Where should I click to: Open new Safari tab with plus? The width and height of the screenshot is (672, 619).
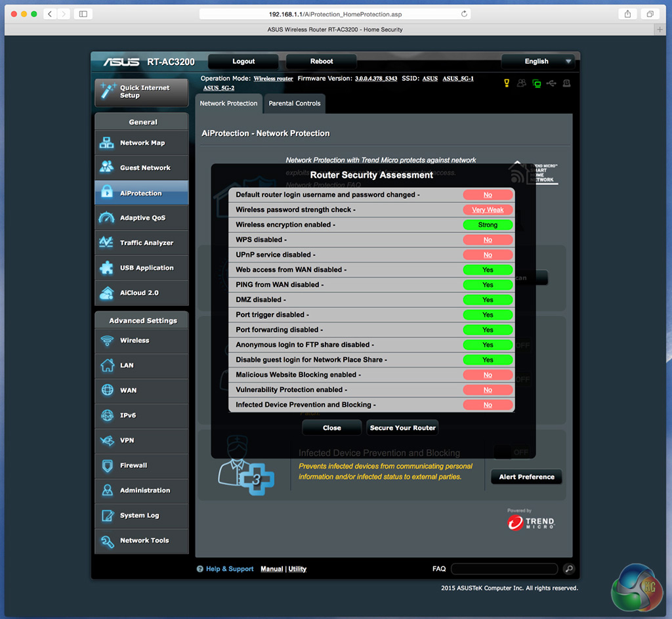[x=660, y=29]
